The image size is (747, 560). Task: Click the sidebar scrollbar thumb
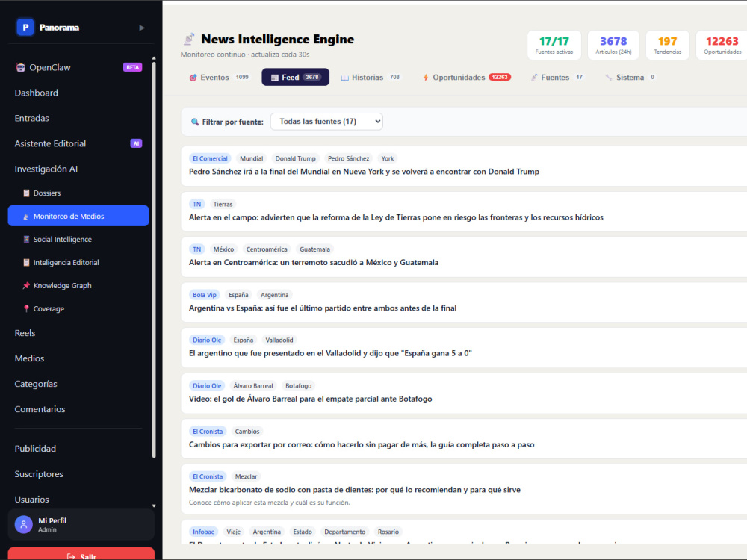click(x=154, y=260)
